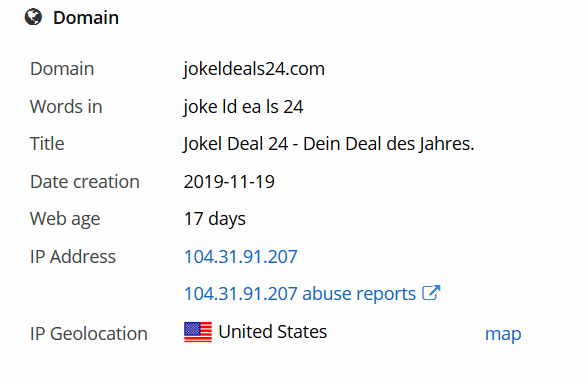Open the map link for IP geolocation
Screen dimensions: 587x378
pyautogui.click(x=503, y=333)
